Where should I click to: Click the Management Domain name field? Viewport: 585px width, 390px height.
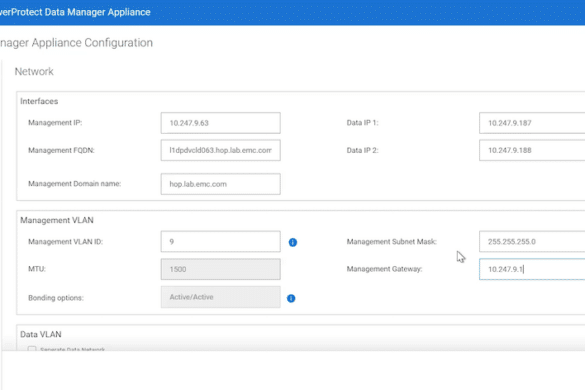point(220,184)
